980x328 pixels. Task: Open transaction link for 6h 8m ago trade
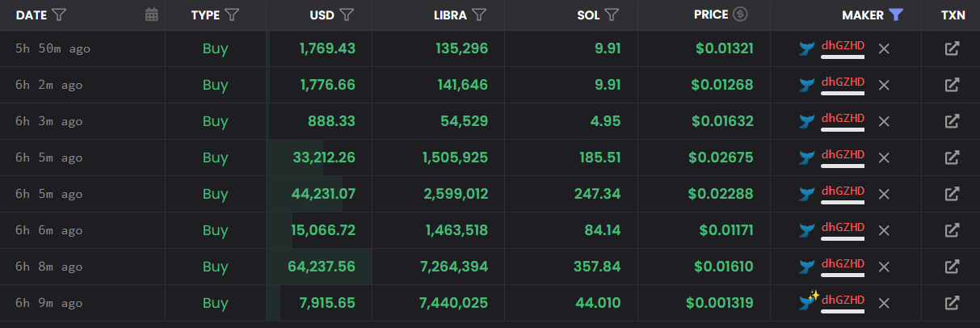click(x=952, y=267)
